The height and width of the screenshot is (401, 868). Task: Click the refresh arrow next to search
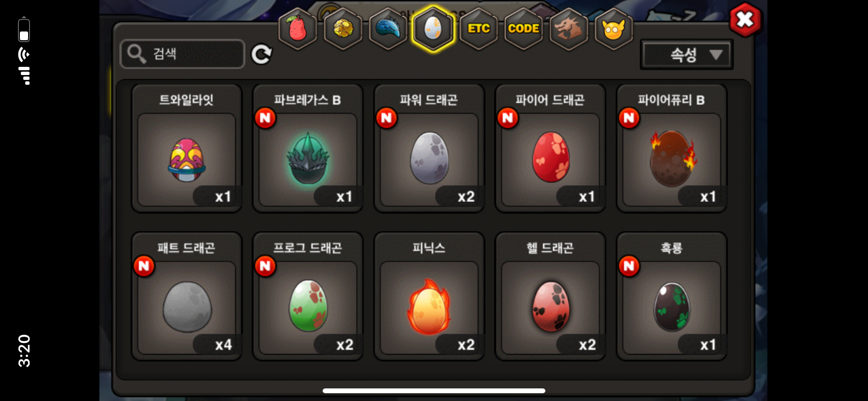pos(262,54)
